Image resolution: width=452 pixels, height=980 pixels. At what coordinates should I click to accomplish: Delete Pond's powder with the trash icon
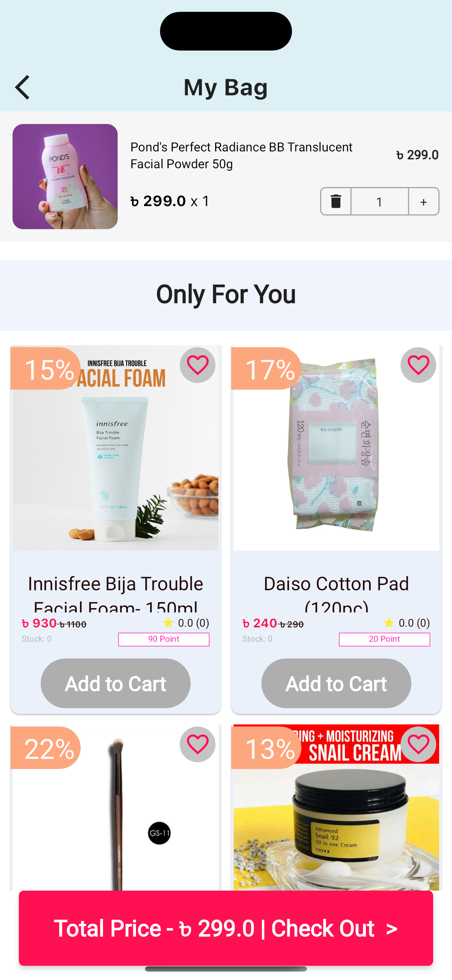click(x=336, y=201)
